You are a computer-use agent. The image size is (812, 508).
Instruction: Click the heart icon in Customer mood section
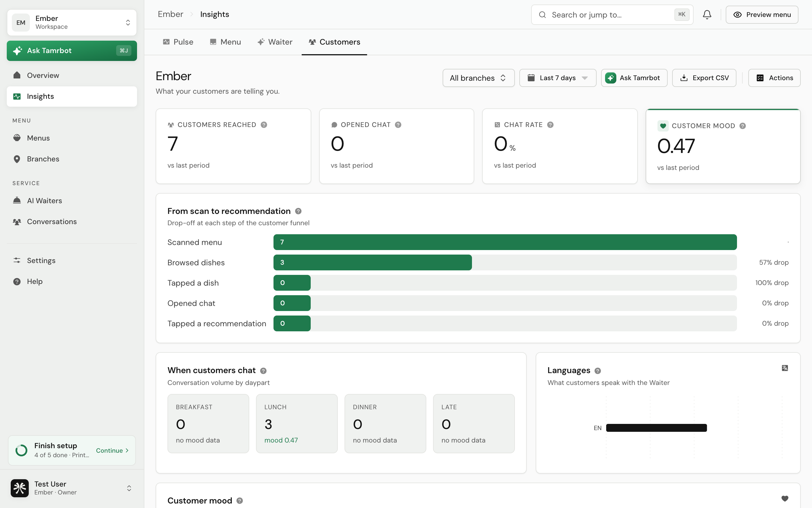(x=785, y=498)
